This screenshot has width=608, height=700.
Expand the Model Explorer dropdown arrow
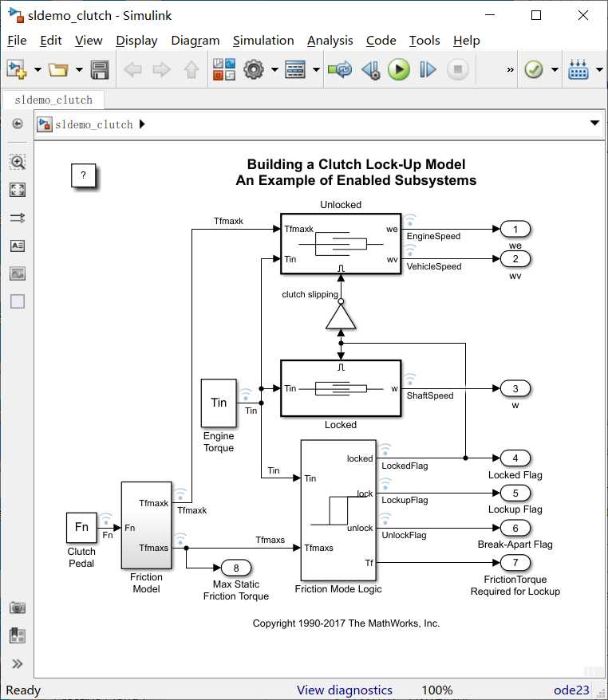(x=316, y=69)
